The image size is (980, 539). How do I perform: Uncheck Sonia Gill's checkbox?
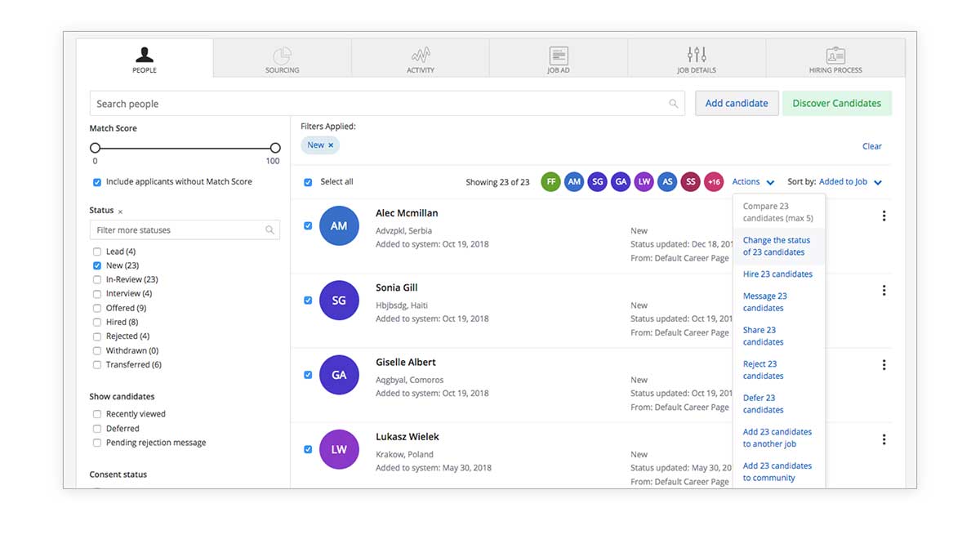308,301
